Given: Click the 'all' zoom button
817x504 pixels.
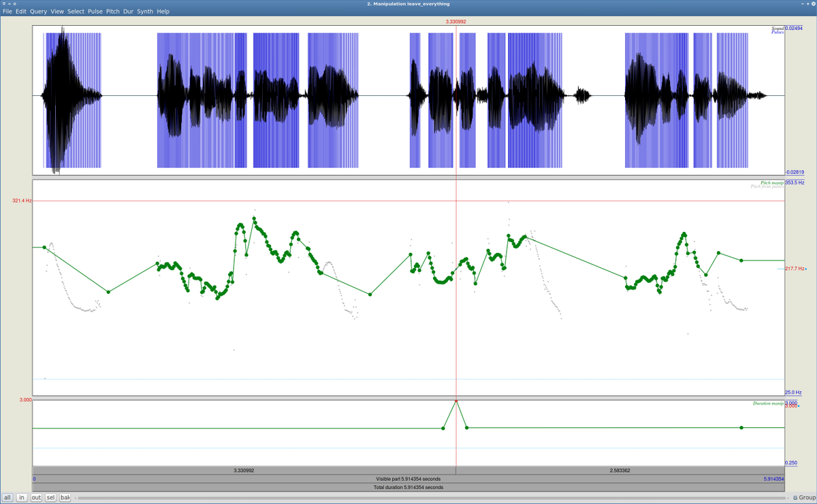Looking at the screenshot, I should (x=7, y=498).
